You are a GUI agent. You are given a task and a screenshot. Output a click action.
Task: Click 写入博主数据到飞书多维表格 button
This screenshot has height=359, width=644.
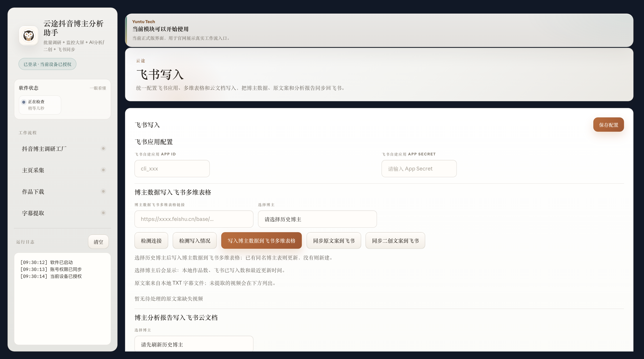pos(262,241)
